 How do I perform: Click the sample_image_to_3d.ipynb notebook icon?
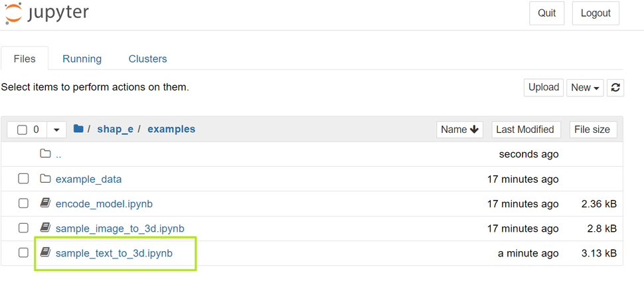pos(45,228)
